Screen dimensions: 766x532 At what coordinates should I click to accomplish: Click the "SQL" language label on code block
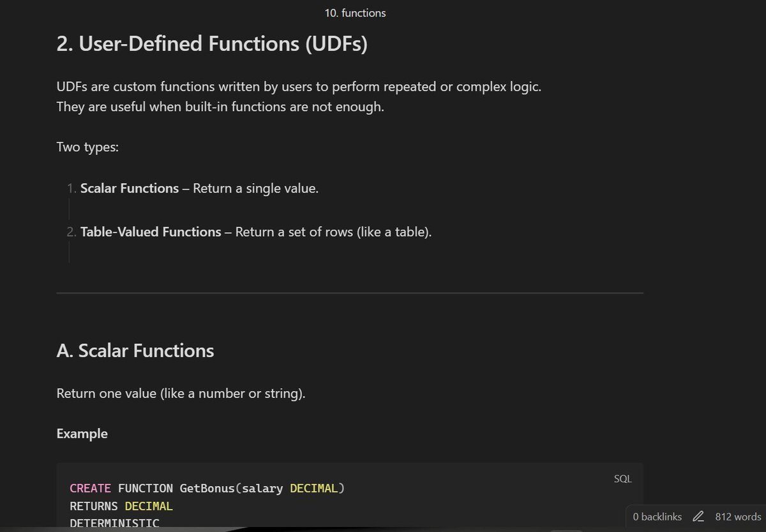pos(622,478)
